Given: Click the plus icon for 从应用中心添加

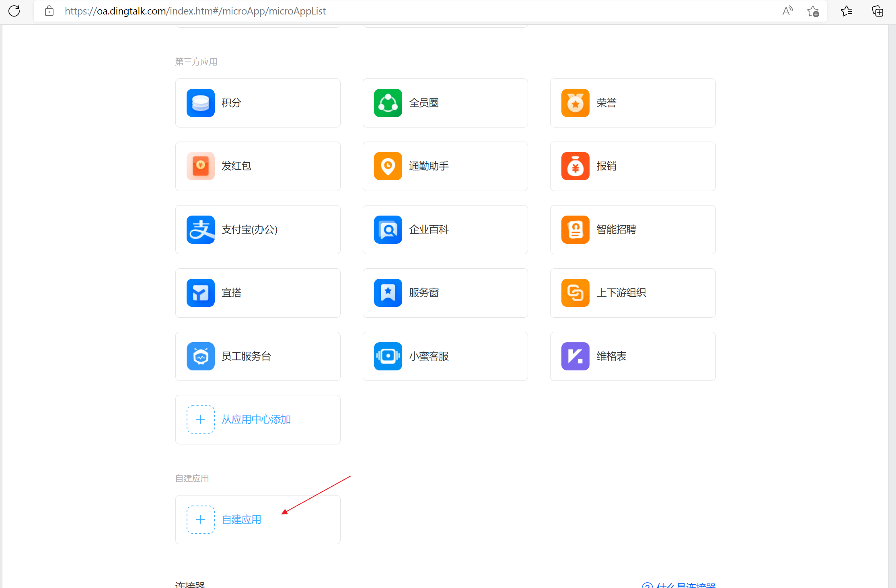Looking at the screenshot, I should tap(201, 419).
